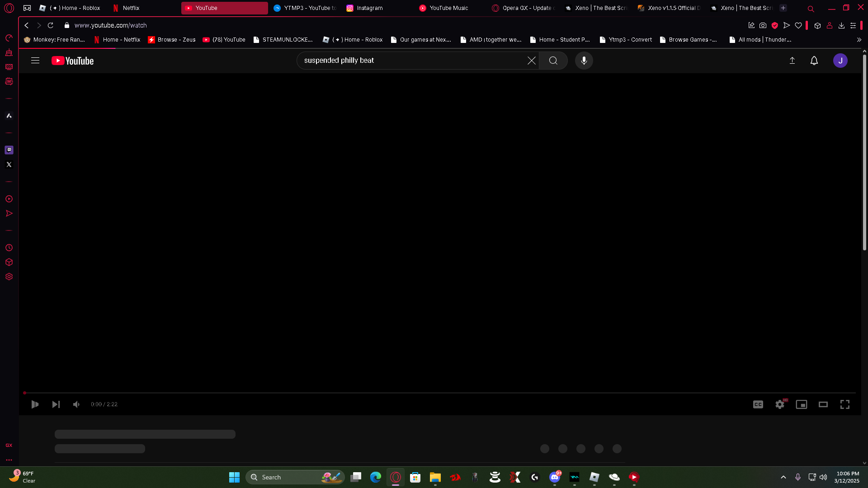Switch to theater mode
The image size is (868, 488).
(823, 404)
